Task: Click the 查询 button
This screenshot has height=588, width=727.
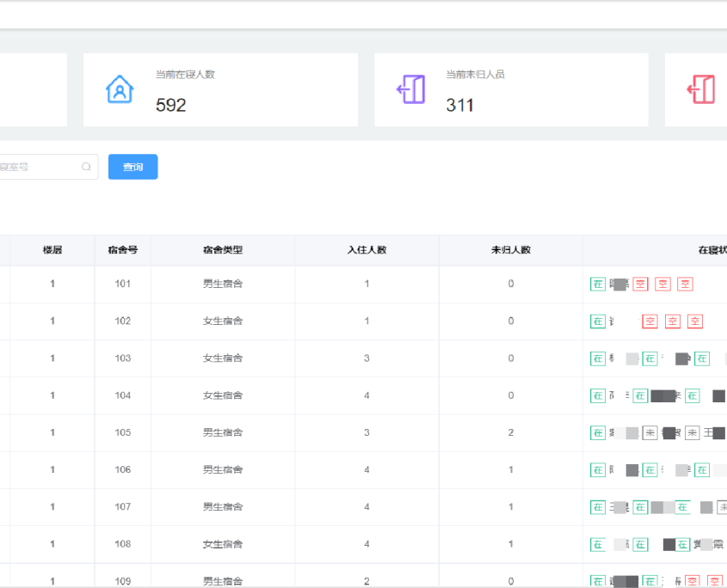Action: click(x=133, y=167)
